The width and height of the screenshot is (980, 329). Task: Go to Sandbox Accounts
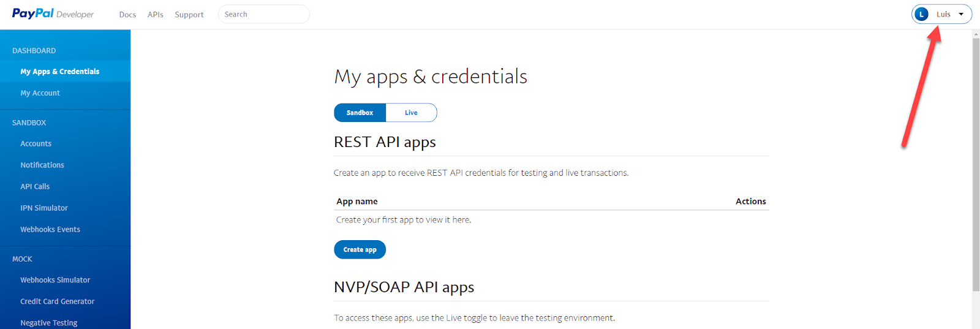[x=36, y=144]
